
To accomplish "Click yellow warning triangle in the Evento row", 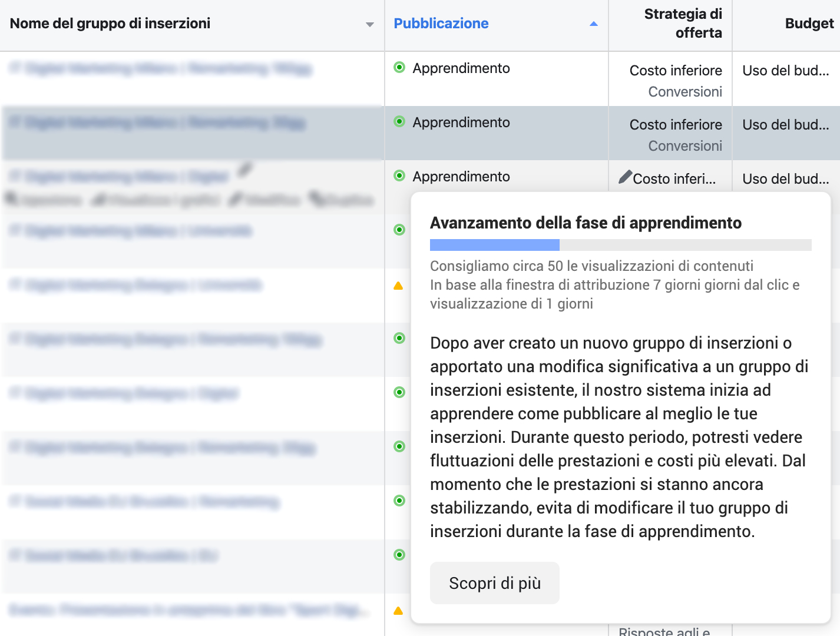I will coord(398,611).
